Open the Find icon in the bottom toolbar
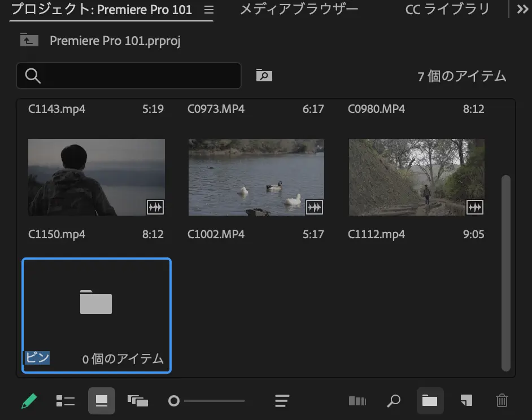 394,401
